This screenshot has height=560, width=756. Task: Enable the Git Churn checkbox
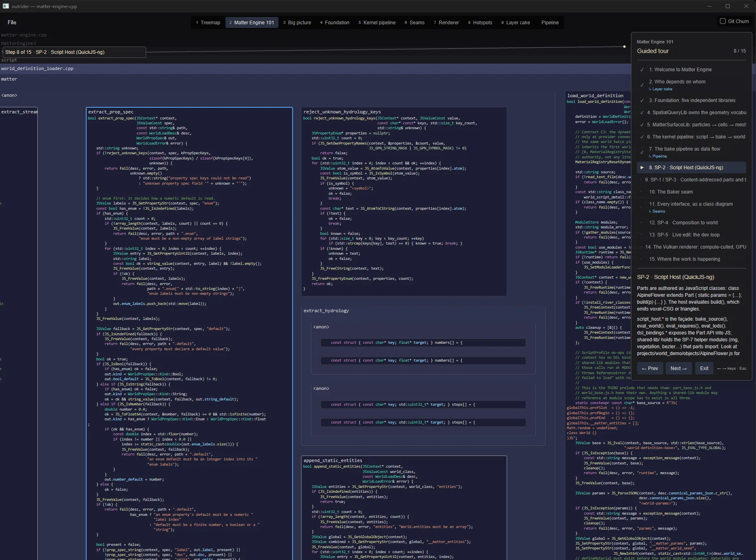pos(723,21)
